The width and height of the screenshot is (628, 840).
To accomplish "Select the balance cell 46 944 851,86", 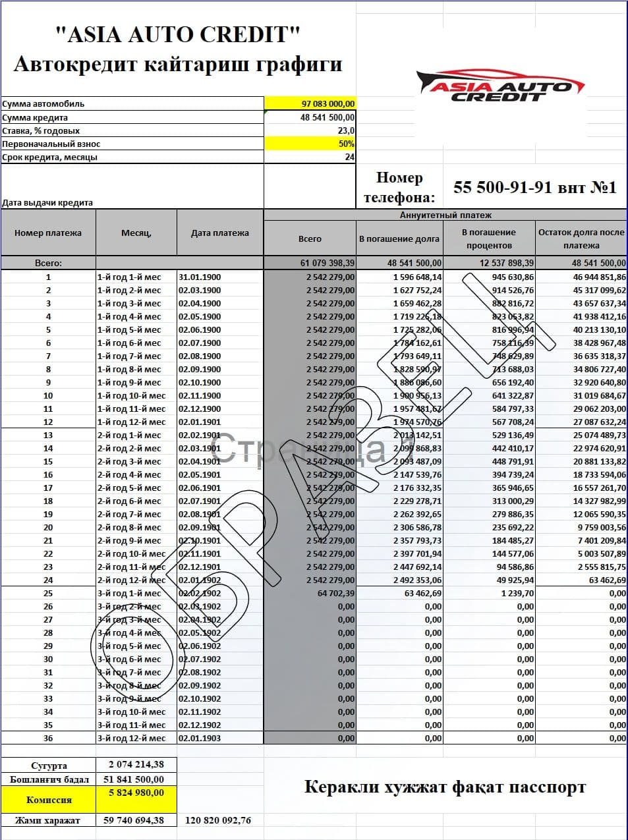I will 581,277.
